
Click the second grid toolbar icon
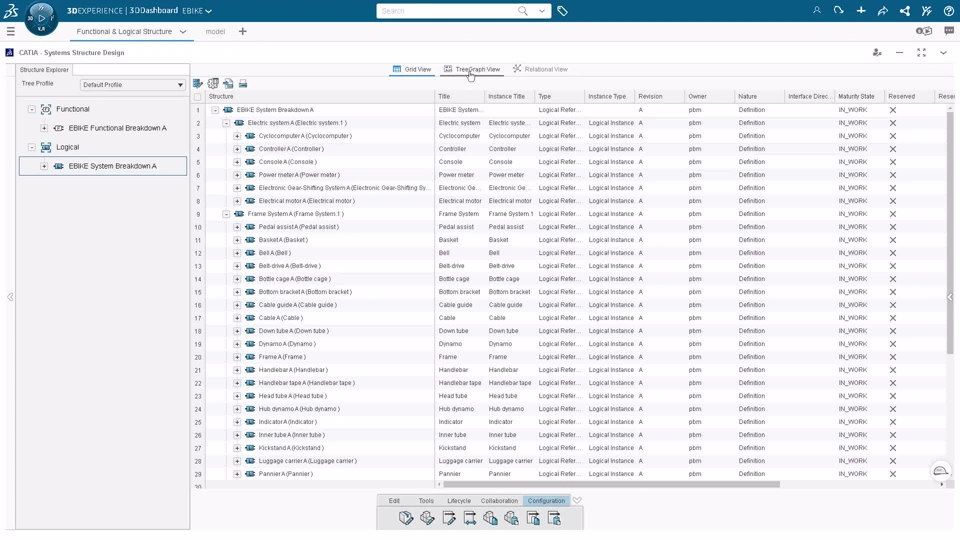click(x=213, y=83)
